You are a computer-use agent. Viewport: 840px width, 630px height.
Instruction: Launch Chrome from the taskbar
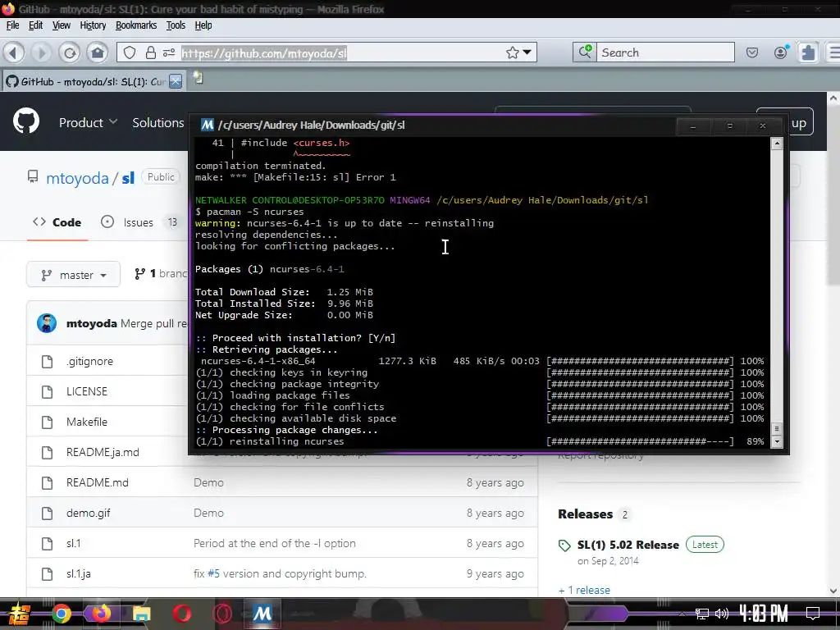tap(61, 614)
